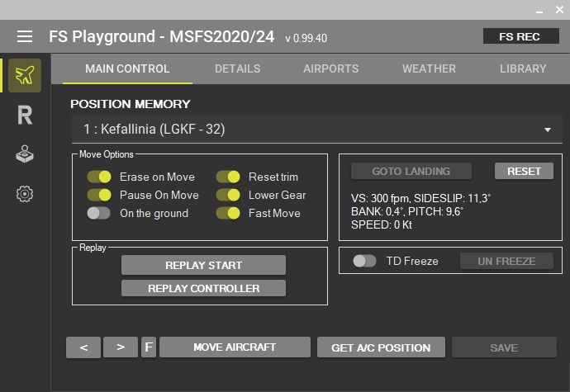Click GET A/C POSITION button
The image size is (570, 392).
(x=381, y=347)
